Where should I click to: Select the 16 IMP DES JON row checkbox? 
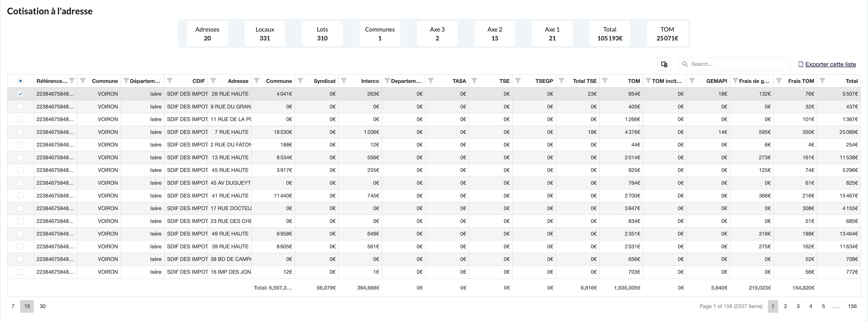(x=21, y=272)
